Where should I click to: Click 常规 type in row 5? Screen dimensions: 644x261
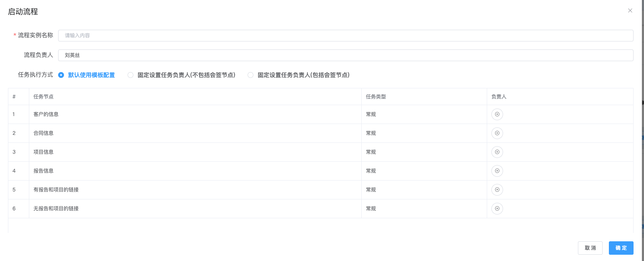click(371, 189)
